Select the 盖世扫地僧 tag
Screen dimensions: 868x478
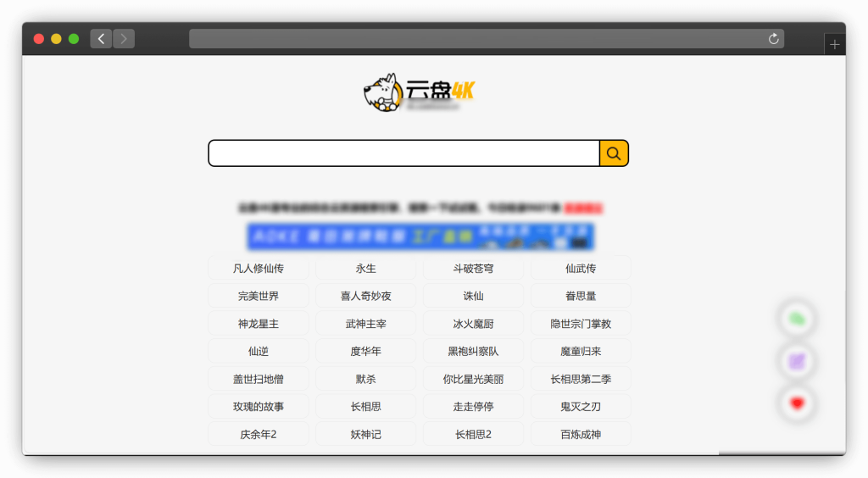coord(259,379)
